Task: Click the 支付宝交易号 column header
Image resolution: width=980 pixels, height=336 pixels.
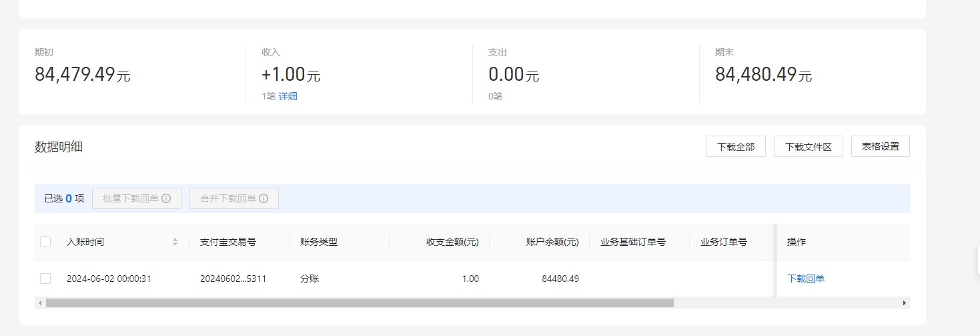Action: tap(228, 242)
